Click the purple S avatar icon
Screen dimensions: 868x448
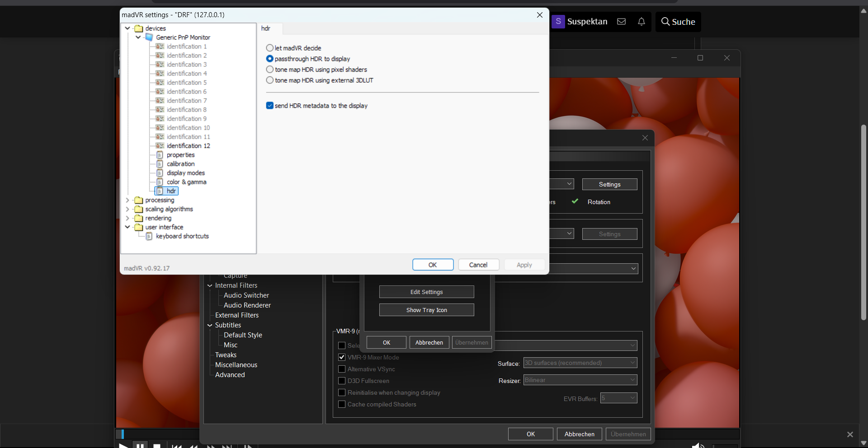(558, 21)
